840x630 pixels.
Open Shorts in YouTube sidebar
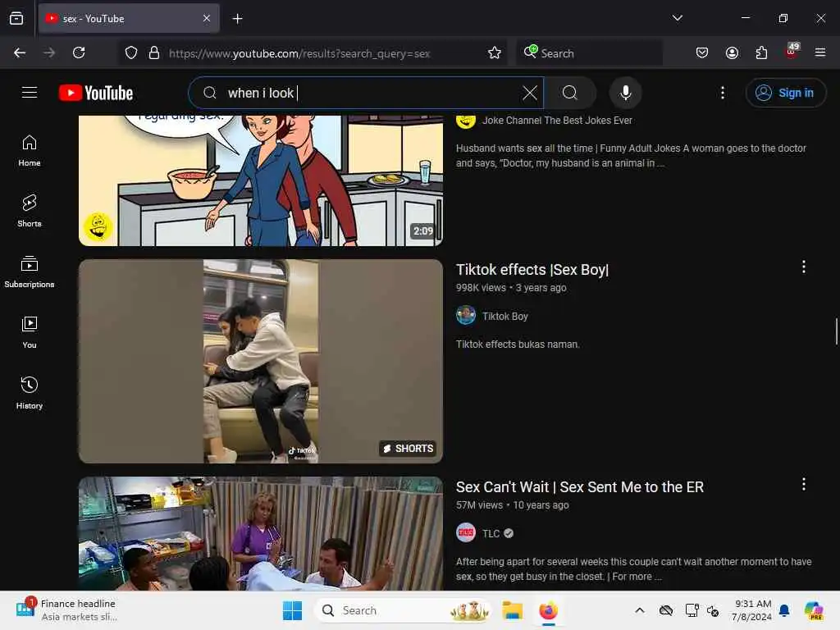(30, 211)
